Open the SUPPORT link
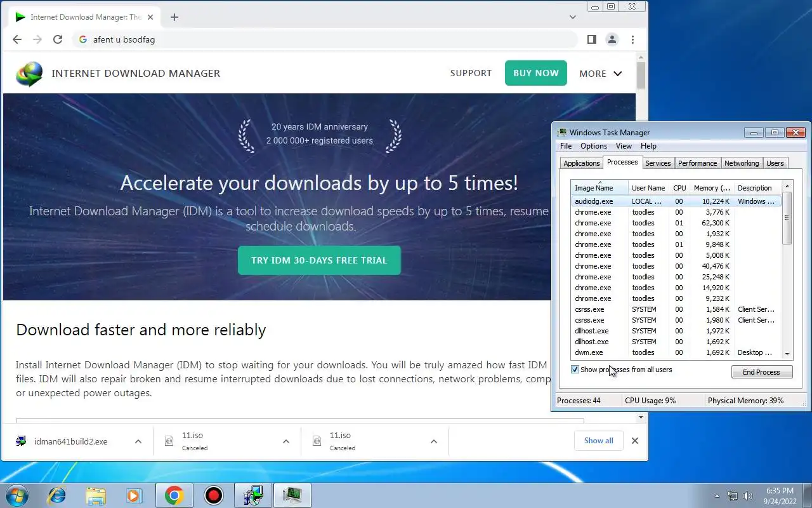Image resolution: width=812 pixels, height=508 pixels. (x=471, y=73)
